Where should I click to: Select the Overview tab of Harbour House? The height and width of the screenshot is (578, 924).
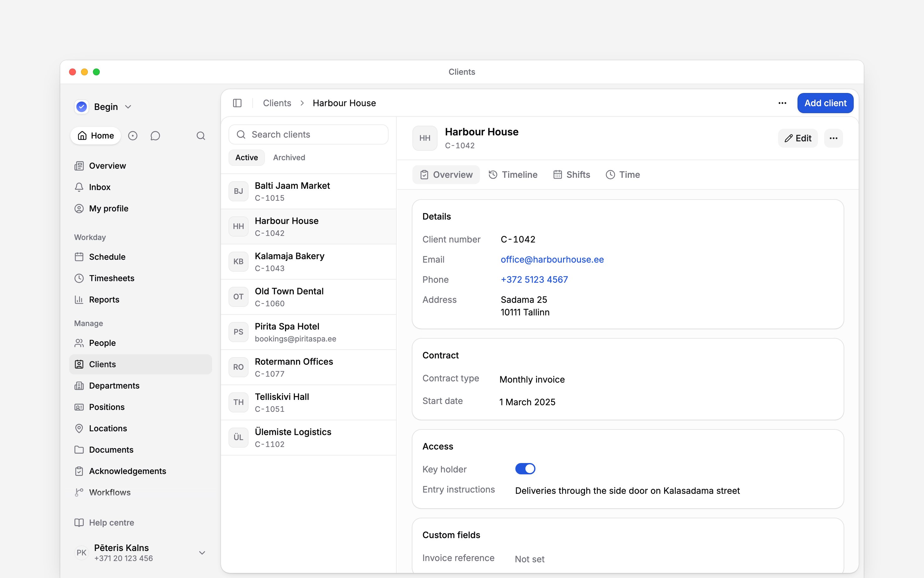(446, 175)
